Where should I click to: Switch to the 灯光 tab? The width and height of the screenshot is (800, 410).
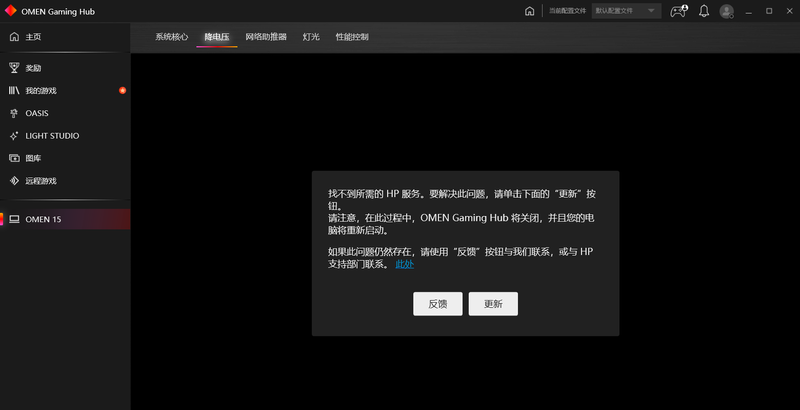[311, 37]
